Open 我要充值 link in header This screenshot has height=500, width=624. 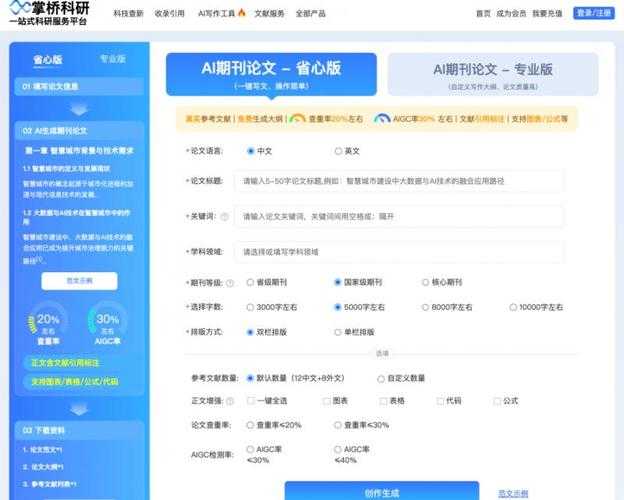(x=548, y=14)
